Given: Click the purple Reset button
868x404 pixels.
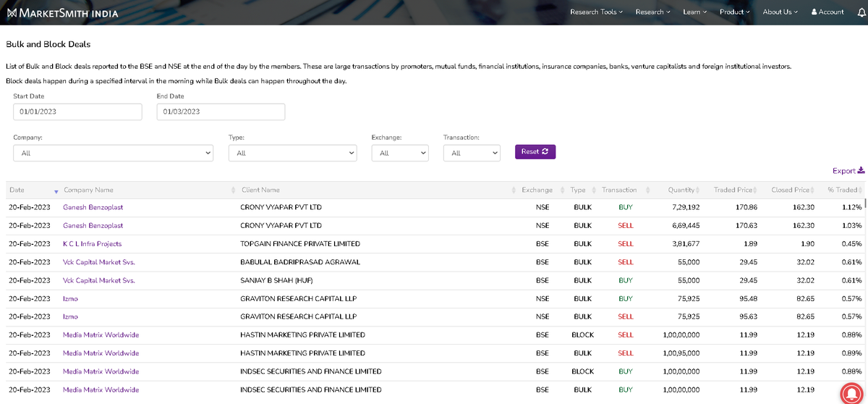Looking at the screenshot, I should point(535,151).
